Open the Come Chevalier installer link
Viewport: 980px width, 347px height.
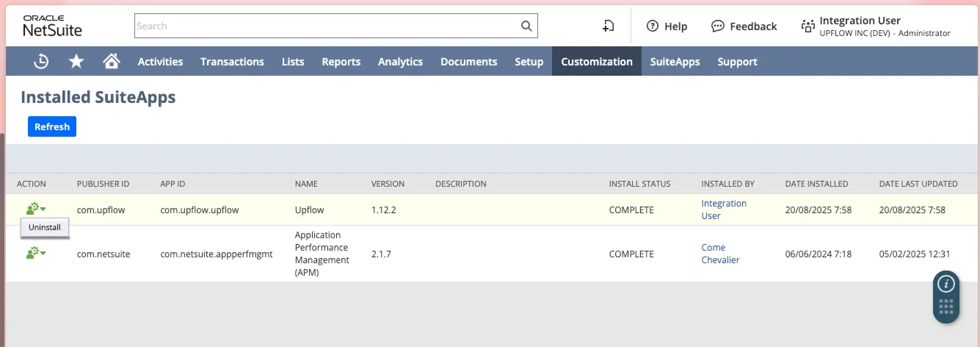[720, 254]
